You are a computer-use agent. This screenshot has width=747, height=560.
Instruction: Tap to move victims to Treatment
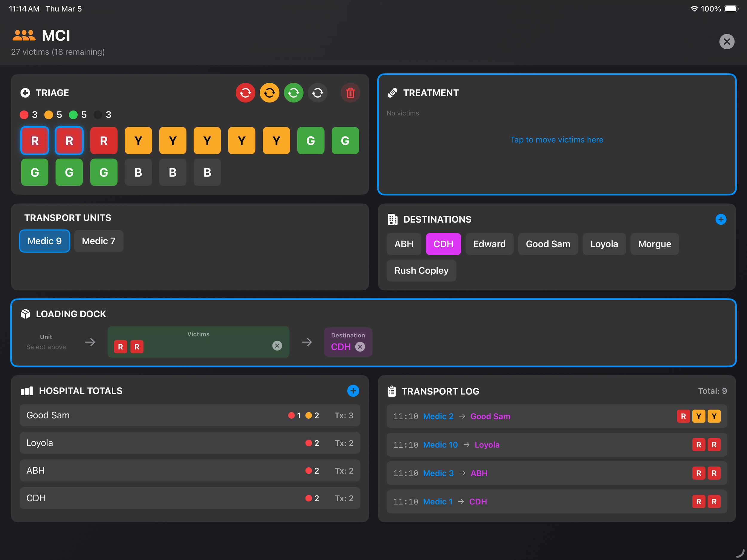click(557, 140)
